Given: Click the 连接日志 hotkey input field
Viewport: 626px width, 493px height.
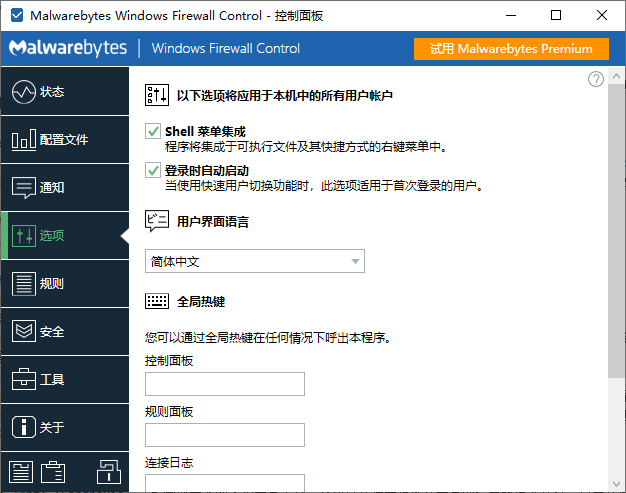Looking at the screenshot, I should 225,483.
